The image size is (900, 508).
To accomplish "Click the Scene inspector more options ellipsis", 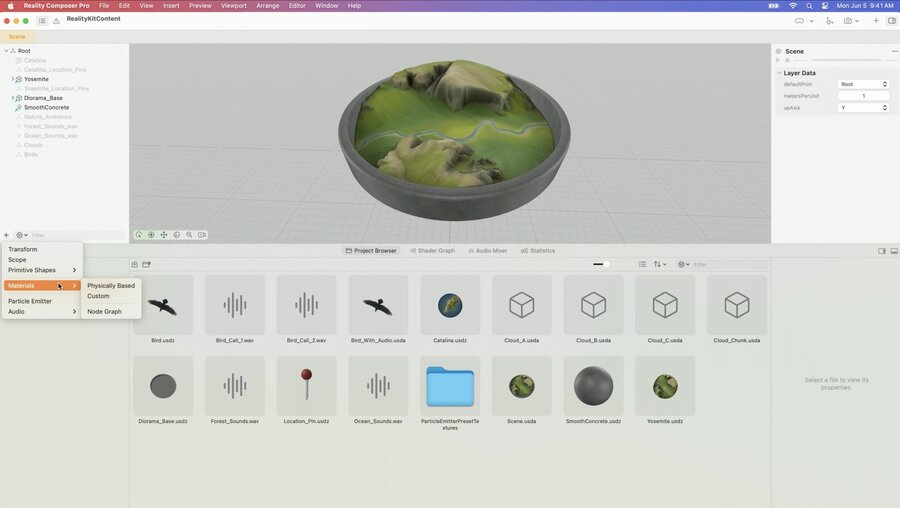I will coord(894,51).
